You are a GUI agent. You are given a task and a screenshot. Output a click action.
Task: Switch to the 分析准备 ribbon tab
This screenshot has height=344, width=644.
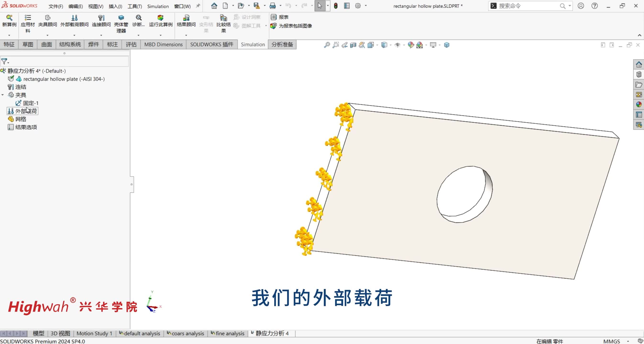[x=282, y=44]
